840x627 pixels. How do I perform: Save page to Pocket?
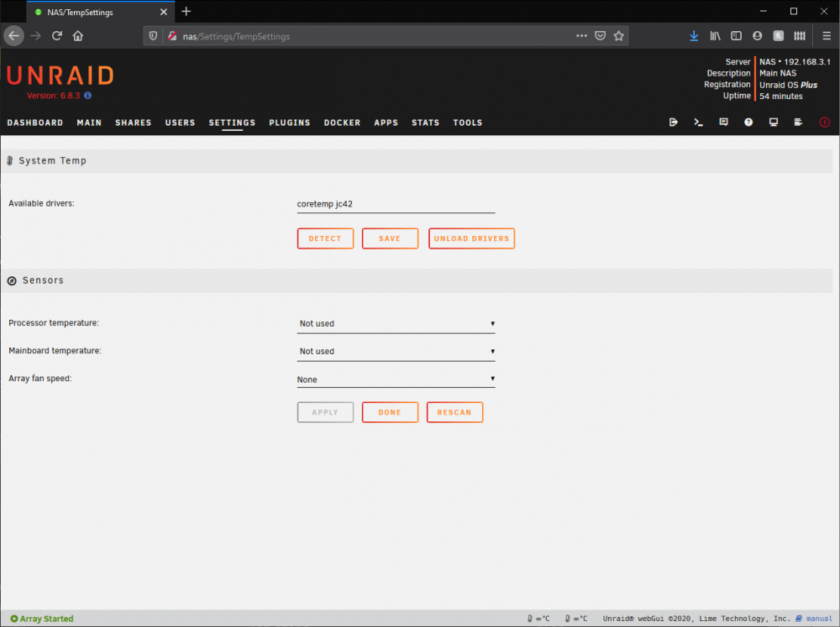point(600,36)
